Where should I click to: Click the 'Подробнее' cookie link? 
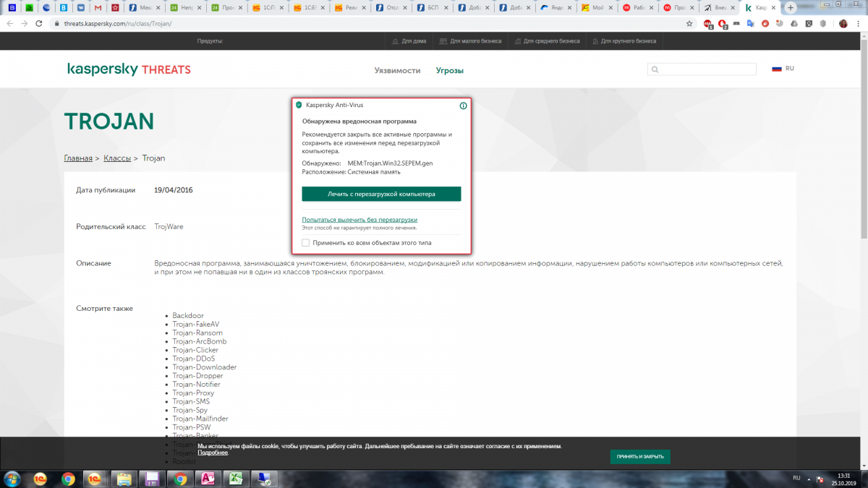pos(213,453)
